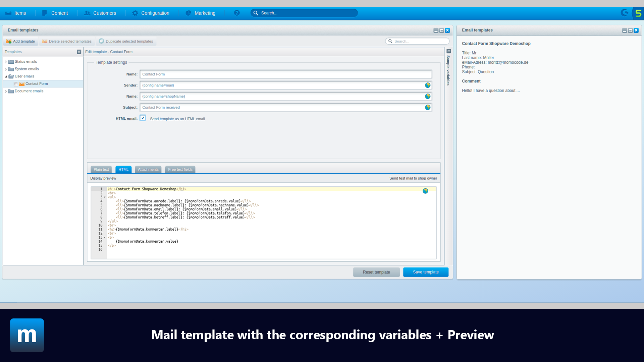This screenshot has width=644, height=362.
Task: Select the Document emails folder icon
Action: pos(11,91)
